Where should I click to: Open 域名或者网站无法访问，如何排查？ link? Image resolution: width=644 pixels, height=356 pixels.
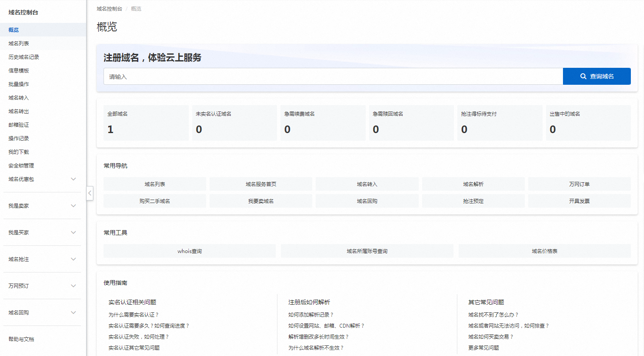click(509, 325)
